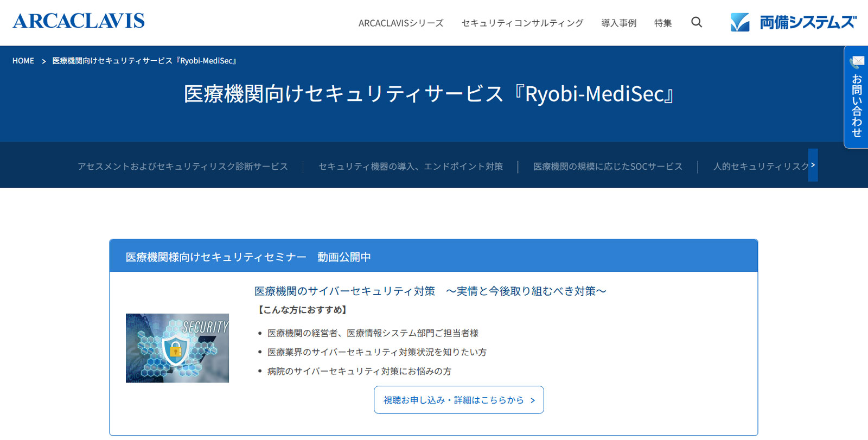The height and width of the screenshot is (440, 868).
Task: Click the Ryobi-MediSec breadcrumb text
Action: 144,61
